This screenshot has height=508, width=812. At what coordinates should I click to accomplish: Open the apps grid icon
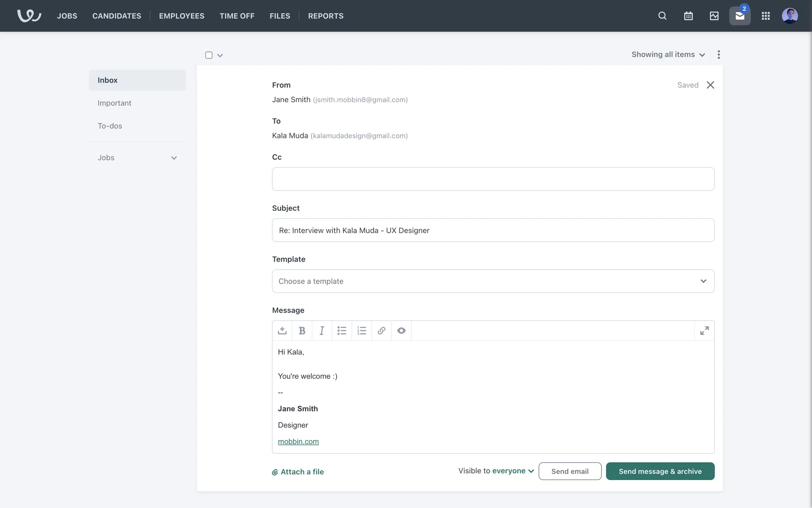765,16
